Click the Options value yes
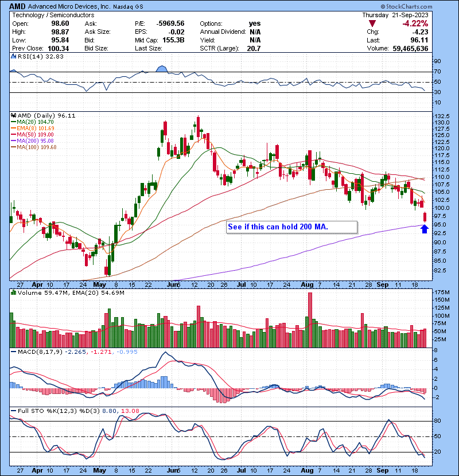 (255, 24)
